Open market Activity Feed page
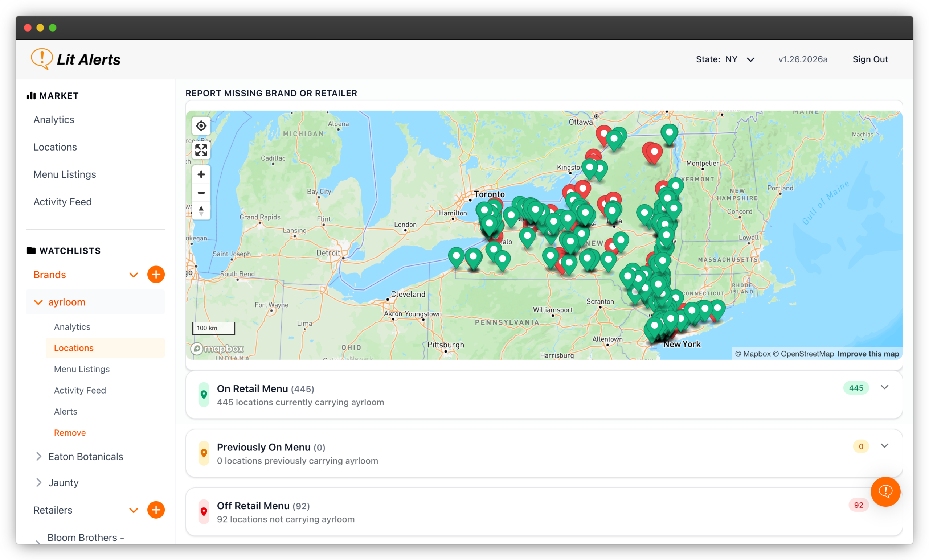Viewport: 929px width, 560px height. (x=62, y=202)
